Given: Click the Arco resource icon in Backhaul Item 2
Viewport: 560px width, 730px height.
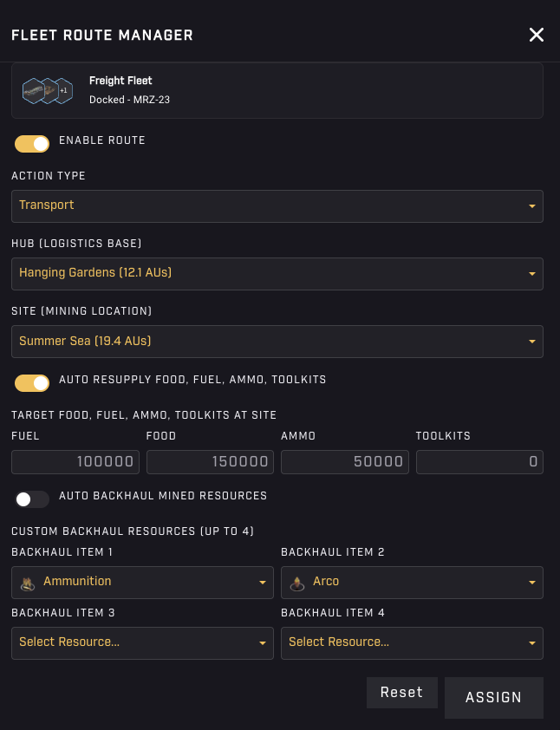Looking at the screenshot, I should click(296, 582).
